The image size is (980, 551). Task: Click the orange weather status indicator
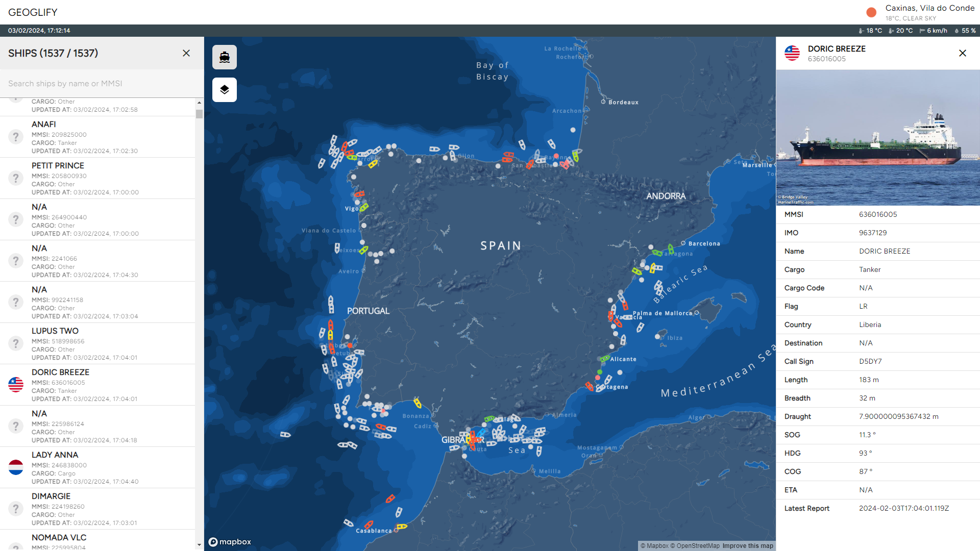[x=871, y=12]
